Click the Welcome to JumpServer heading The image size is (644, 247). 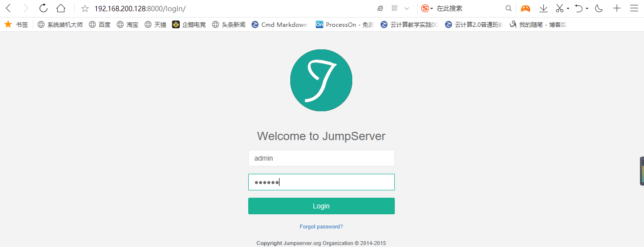(321, 136)
